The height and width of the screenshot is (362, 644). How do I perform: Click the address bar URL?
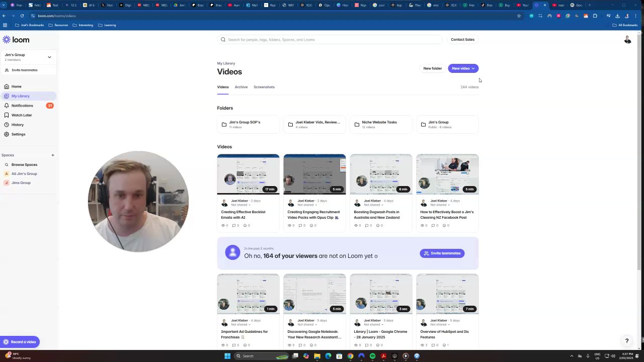(57, 16)
